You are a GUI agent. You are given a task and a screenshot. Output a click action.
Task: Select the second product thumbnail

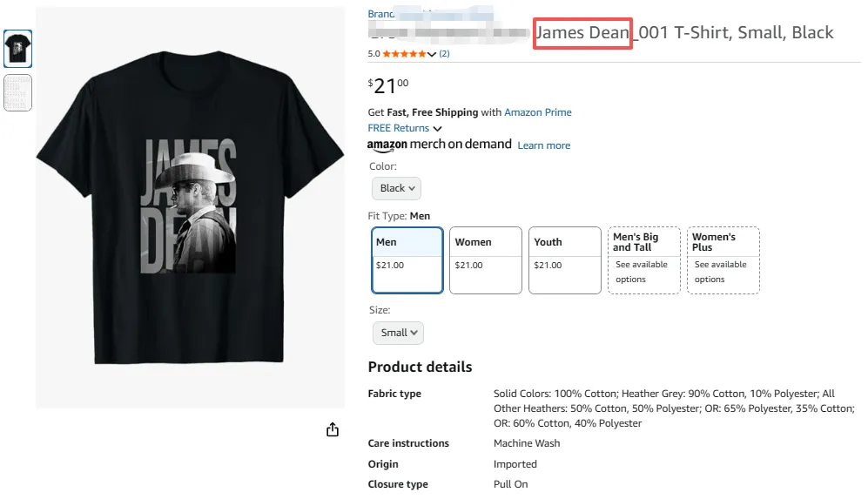(x=17, y=92)
